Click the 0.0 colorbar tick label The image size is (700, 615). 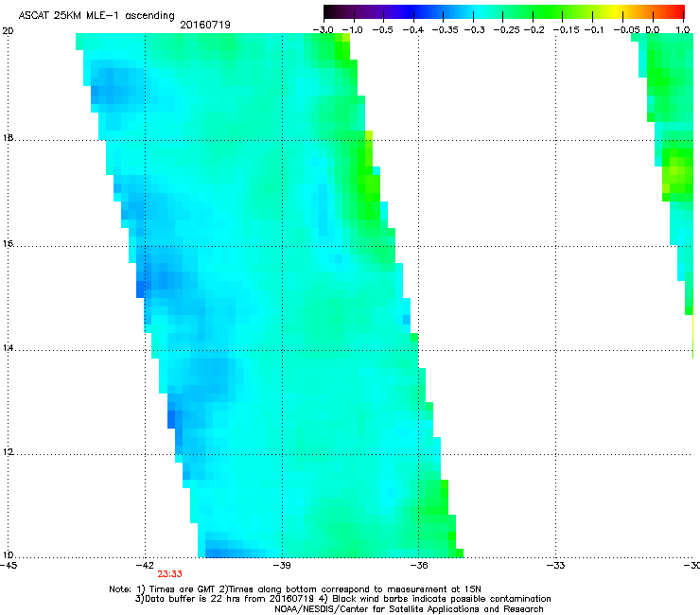[x=653, y=30]
